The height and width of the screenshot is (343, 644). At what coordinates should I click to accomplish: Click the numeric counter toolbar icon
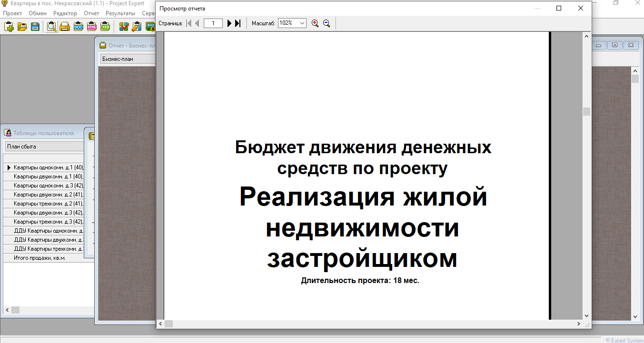pyautogui.click(x=150, y=27)
